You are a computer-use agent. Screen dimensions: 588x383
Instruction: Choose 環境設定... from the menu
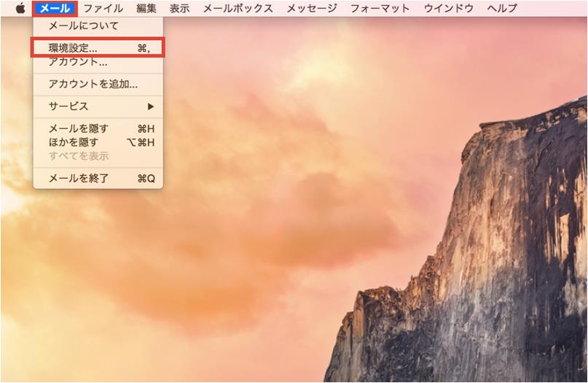(x=98, y=47)
